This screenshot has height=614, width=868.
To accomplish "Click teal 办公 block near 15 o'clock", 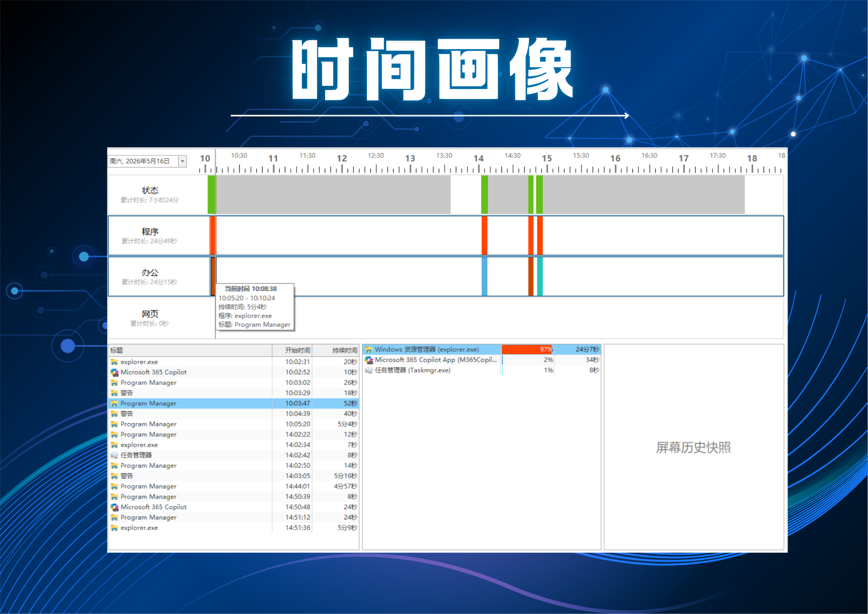I will 540,277.
